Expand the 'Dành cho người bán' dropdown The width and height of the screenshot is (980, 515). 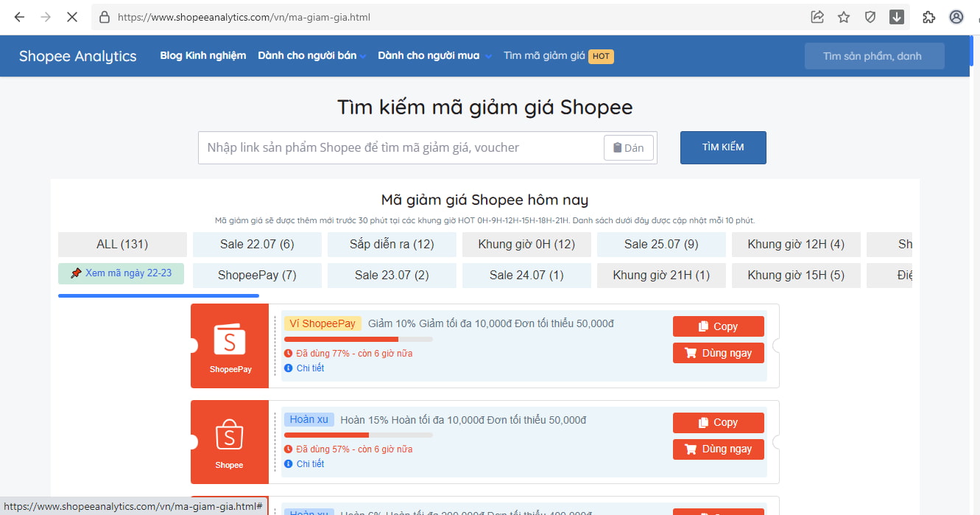click(x=311, y=56)
